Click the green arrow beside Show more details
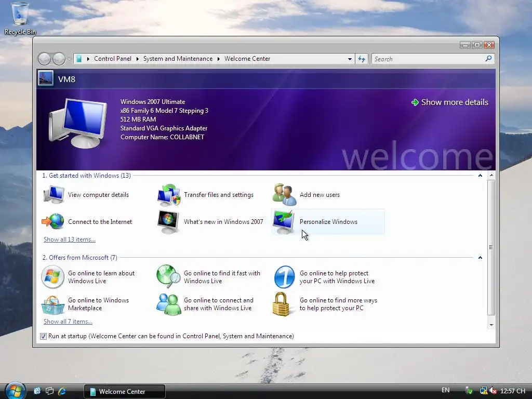 415,102
